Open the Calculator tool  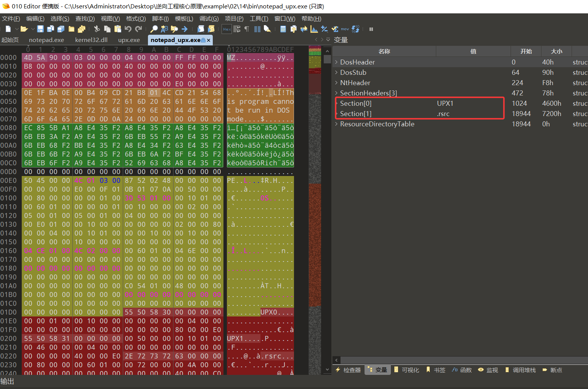click(283, 29)
